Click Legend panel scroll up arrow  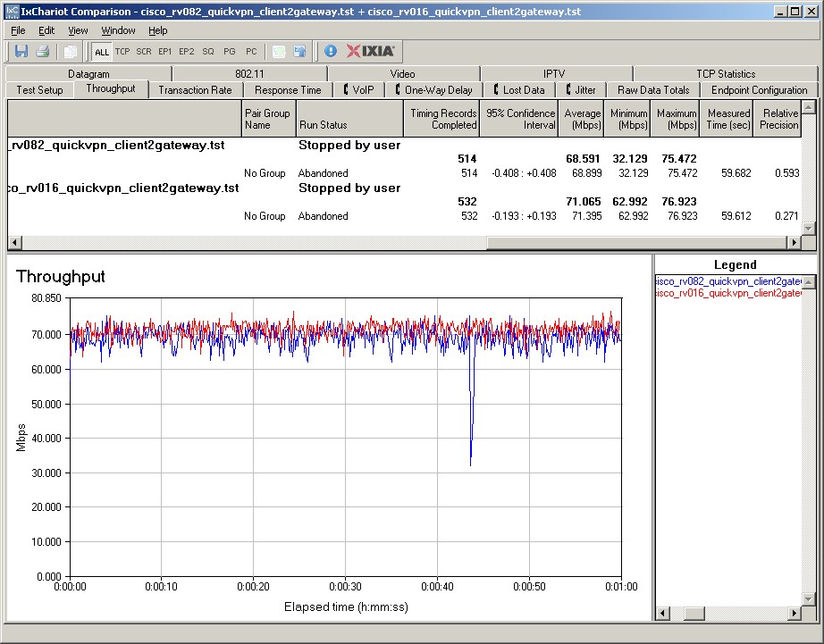click(x=809, y=282)
